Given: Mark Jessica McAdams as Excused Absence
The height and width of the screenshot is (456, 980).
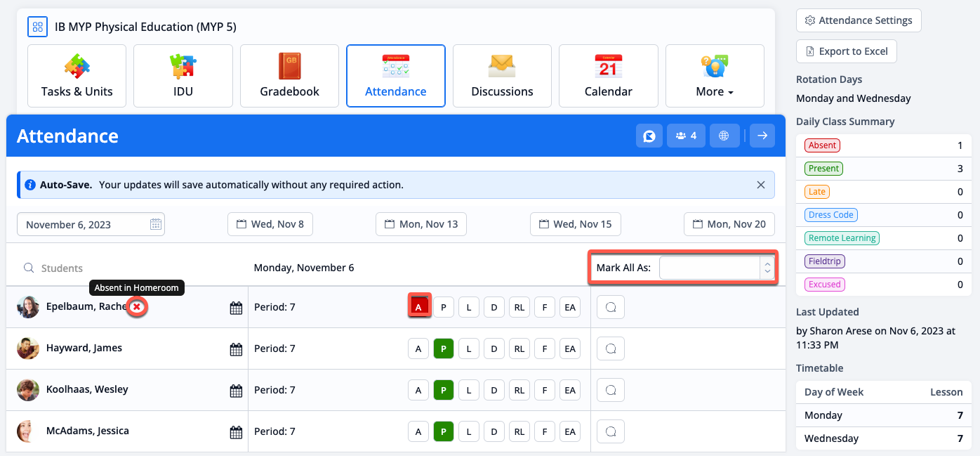Looking at the screenshot, I should (570, 431).
